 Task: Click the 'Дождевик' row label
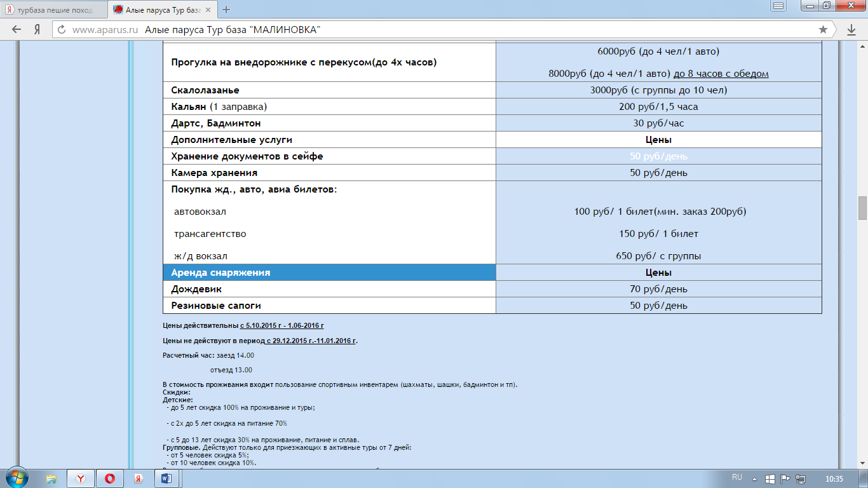point(196,289)
